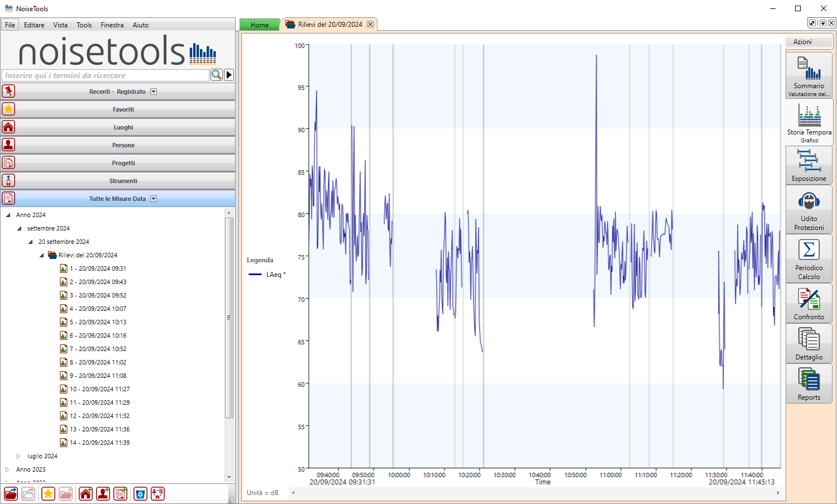
Task: Click the recycle bin icon in bottom toolbar
Action: point(140,494)
